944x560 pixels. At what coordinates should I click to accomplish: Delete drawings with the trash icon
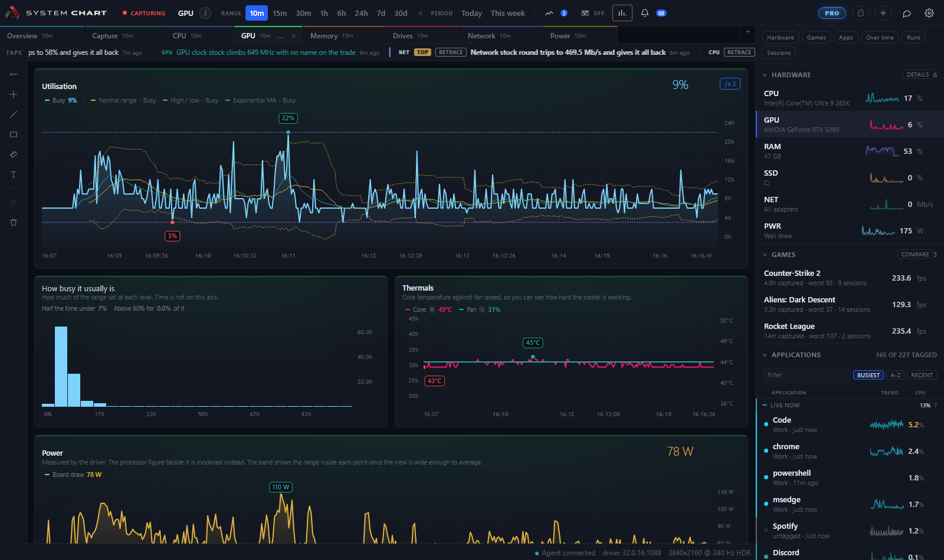coord(14,222)
